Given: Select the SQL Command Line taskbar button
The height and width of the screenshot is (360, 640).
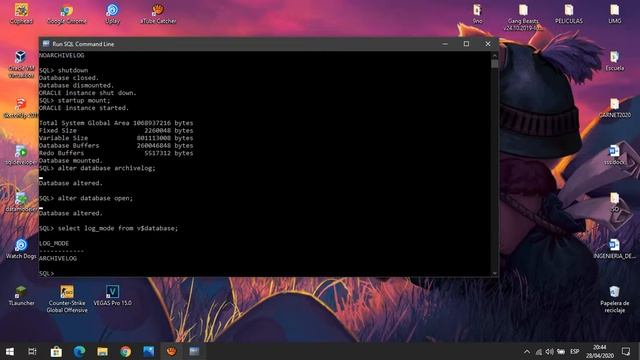Looking at the screenshot, I should point(194,351).
